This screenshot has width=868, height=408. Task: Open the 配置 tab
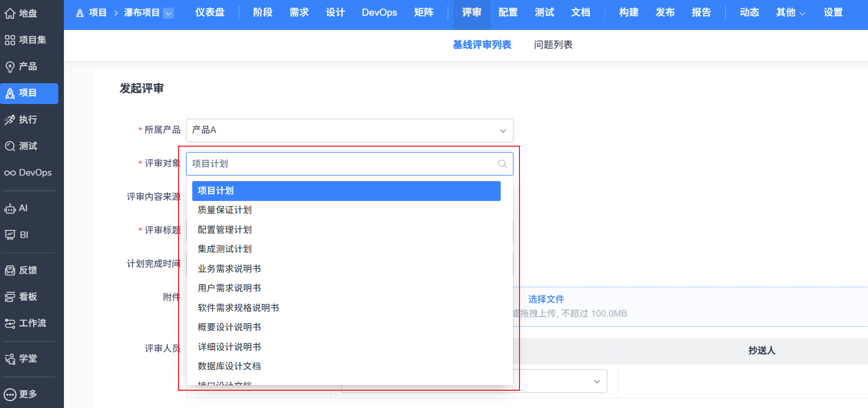click(x=508, y=13)
